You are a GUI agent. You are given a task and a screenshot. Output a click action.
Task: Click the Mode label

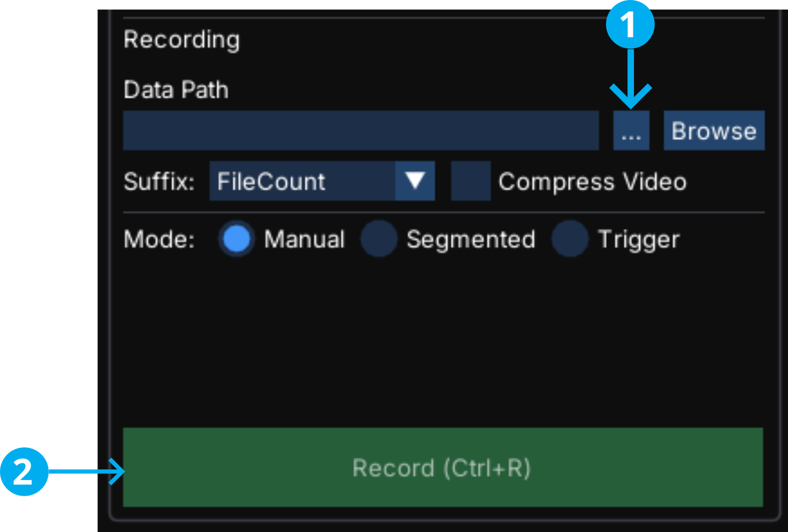[x=159, y=240]
